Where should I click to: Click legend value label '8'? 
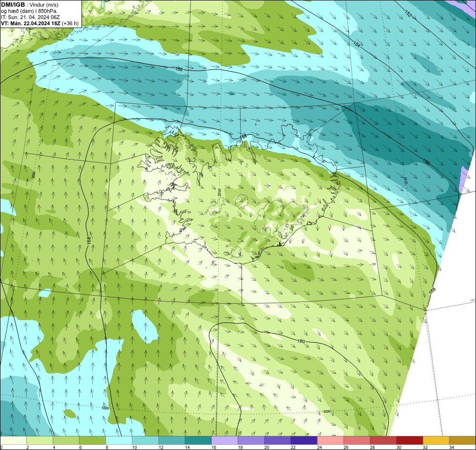pos(107,447)
